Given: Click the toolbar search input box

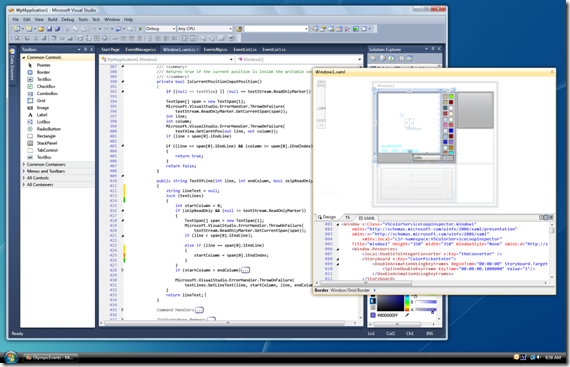Looking at the screenshot, I should point(276,29).
